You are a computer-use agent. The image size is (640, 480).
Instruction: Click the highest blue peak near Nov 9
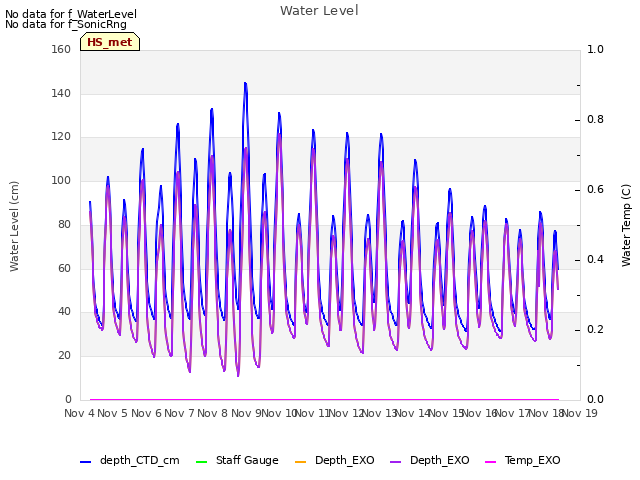click(245, 83)
